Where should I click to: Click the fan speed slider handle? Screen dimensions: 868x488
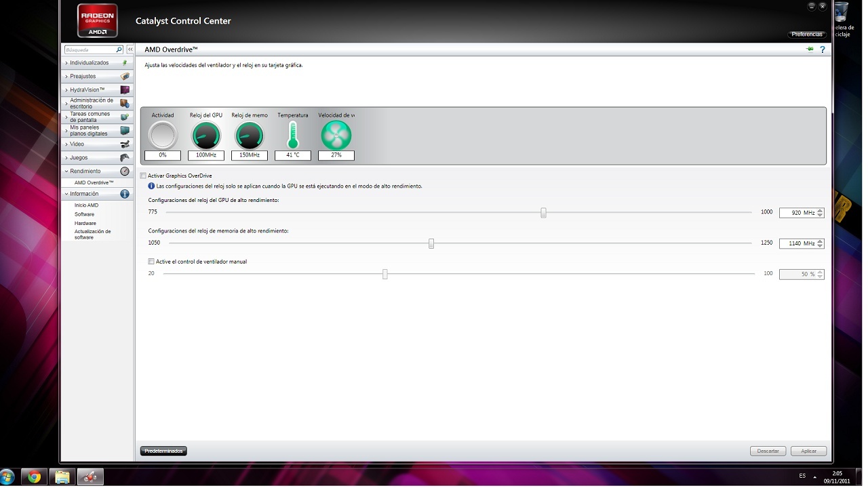384,274
